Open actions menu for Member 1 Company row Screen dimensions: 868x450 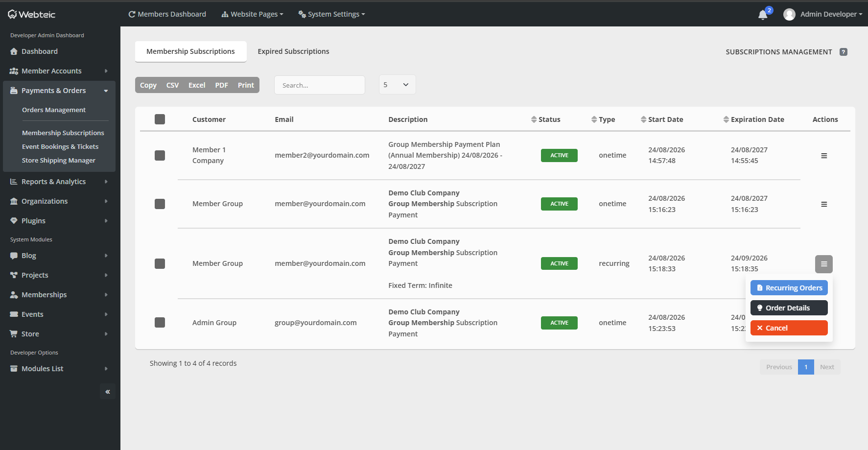tap(824, 156)
